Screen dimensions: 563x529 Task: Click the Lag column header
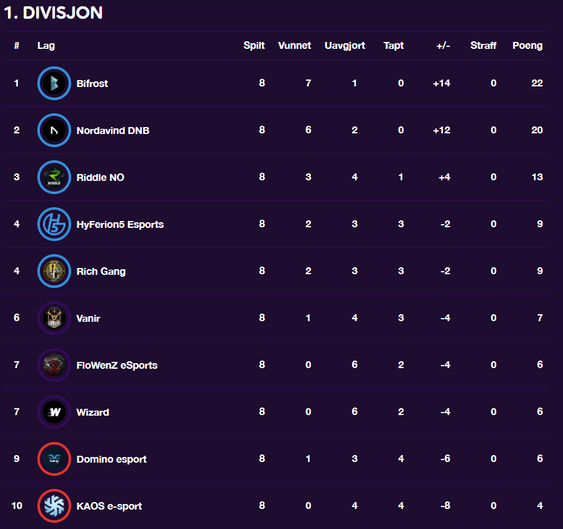[46, 46]
